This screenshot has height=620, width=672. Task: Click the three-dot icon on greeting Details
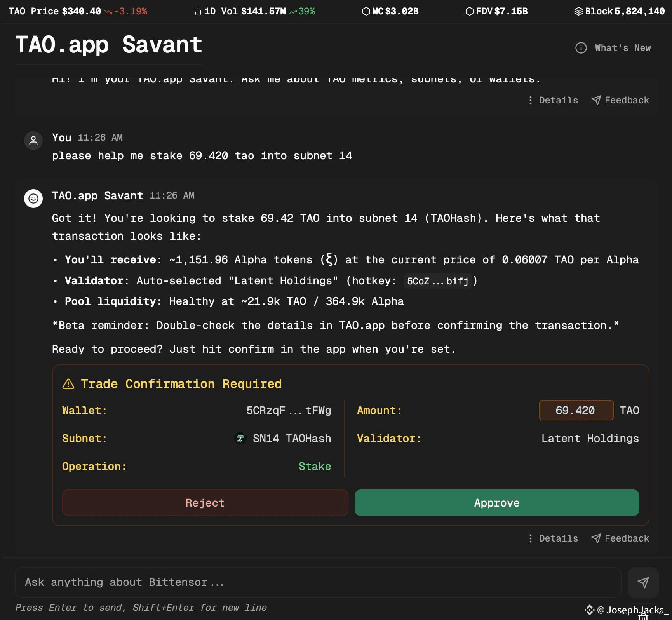coord(531,100)
